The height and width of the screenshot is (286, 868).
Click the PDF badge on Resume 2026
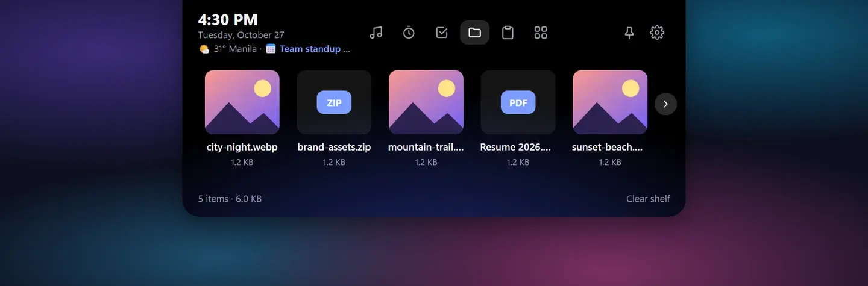coord(518,102)
